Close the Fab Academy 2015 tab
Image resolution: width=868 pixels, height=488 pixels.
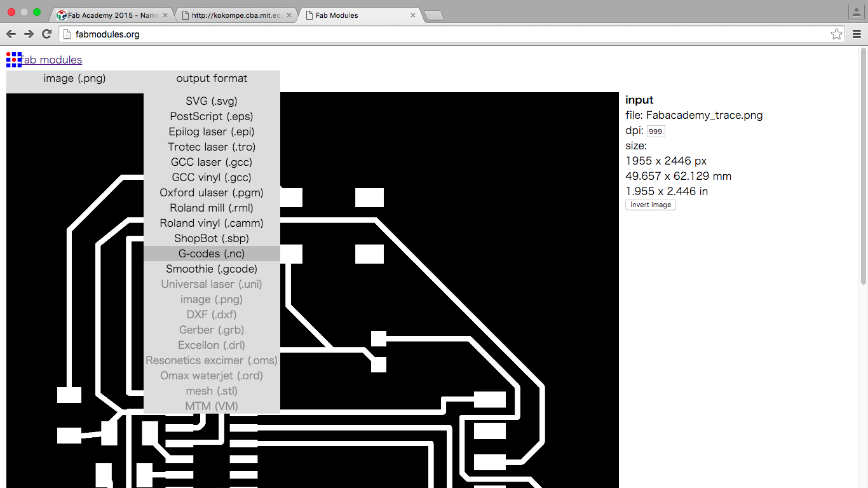click(x=165, y=15)
